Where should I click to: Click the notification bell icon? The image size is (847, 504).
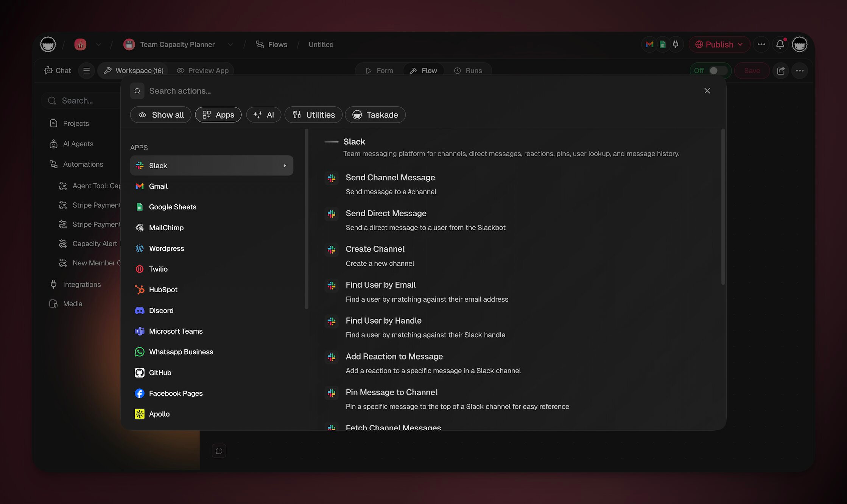tap(780, 45)
